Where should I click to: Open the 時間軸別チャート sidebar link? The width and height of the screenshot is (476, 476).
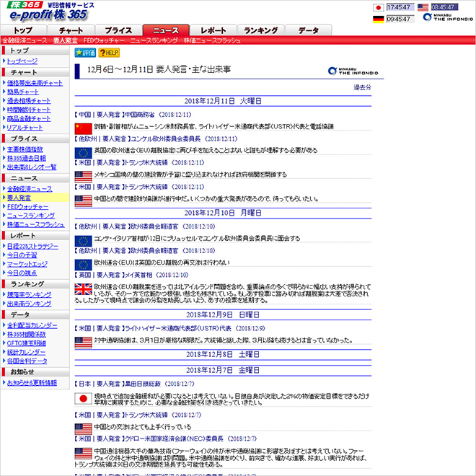coord(29,110)
